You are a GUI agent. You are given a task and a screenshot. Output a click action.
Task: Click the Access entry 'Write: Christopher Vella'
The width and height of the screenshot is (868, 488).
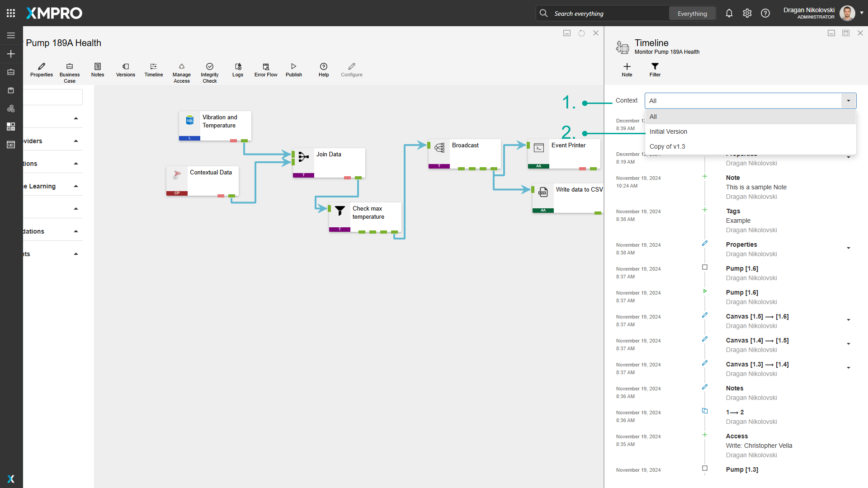(759, 446)
